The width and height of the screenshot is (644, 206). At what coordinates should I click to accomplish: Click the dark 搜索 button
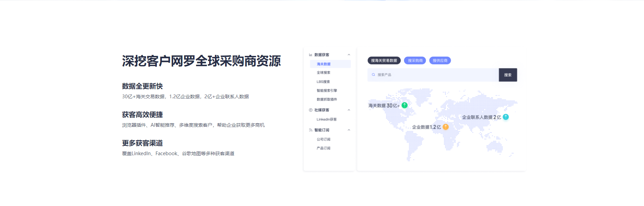[508, 75]
